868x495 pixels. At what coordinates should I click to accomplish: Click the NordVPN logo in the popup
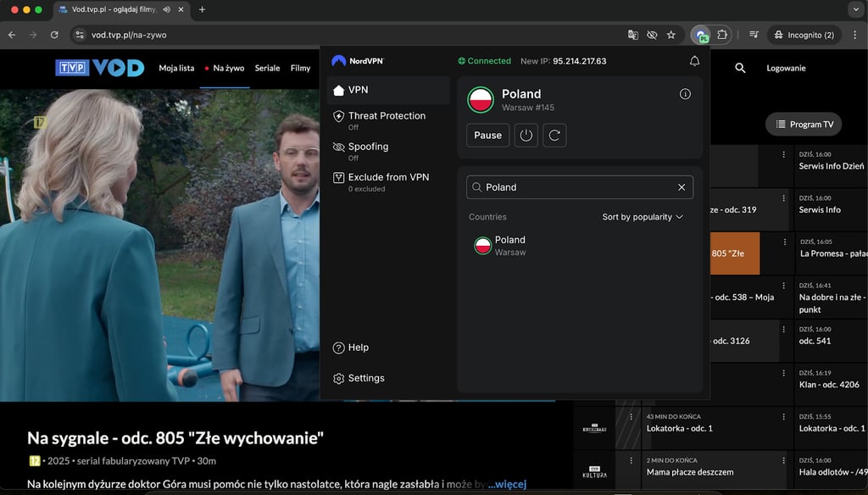coord(358,61)
